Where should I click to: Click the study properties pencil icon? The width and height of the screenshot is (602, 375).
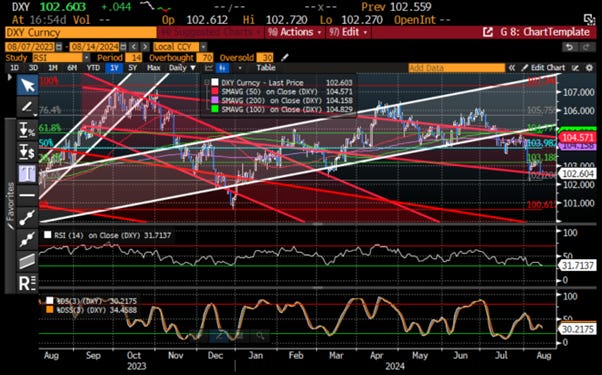284,58
